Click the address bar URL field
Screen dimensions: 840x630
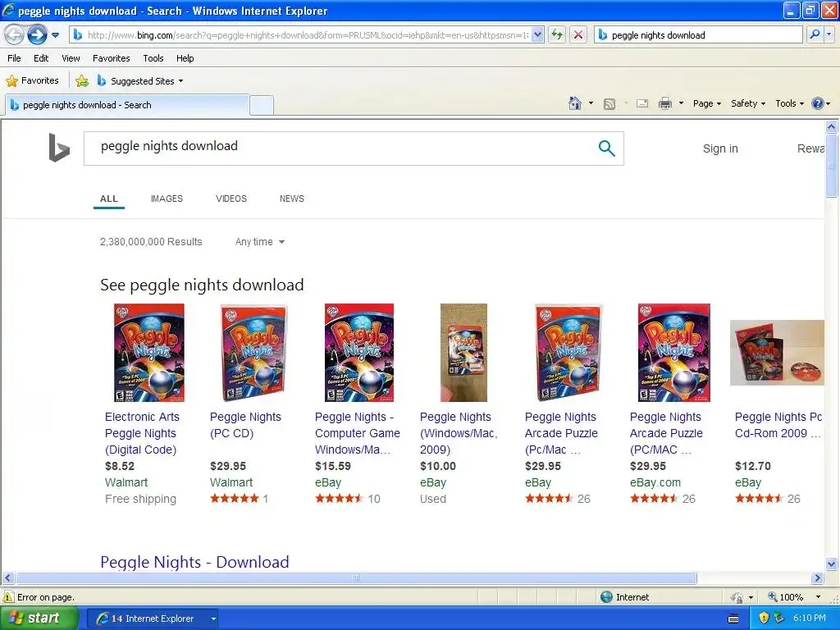(x=308, y=34)
